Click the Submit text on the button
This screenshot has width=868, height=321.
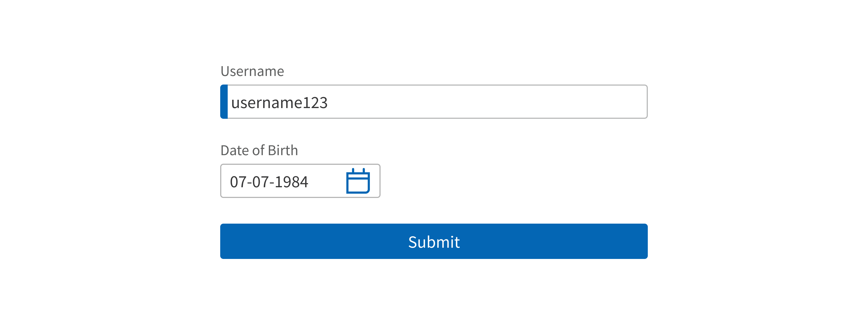(x=434, y=242)
